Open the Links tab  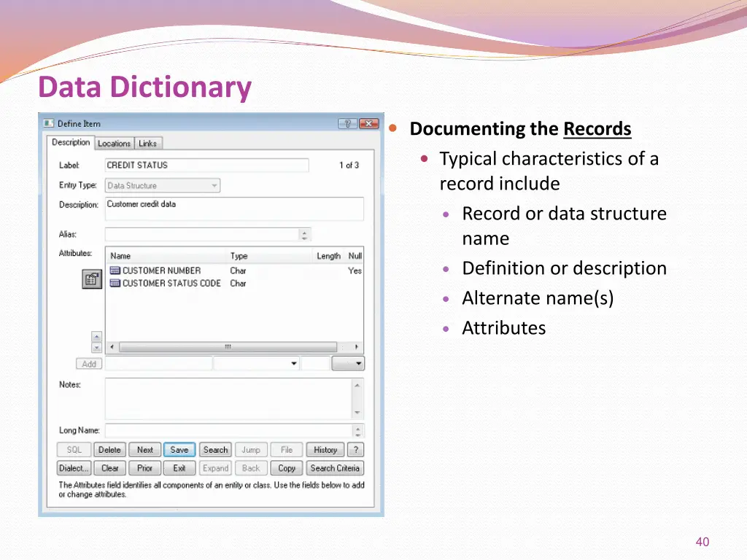pos(147,144)
